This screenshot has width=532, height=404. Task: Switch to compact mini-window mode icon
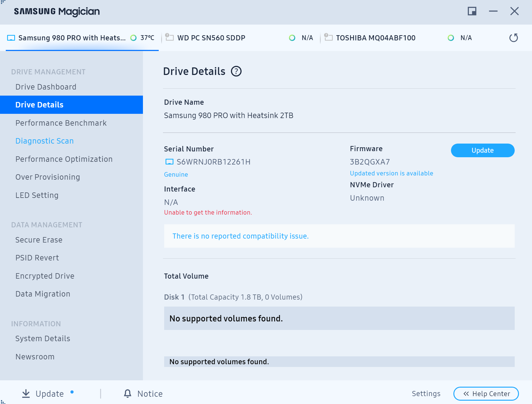472,11
